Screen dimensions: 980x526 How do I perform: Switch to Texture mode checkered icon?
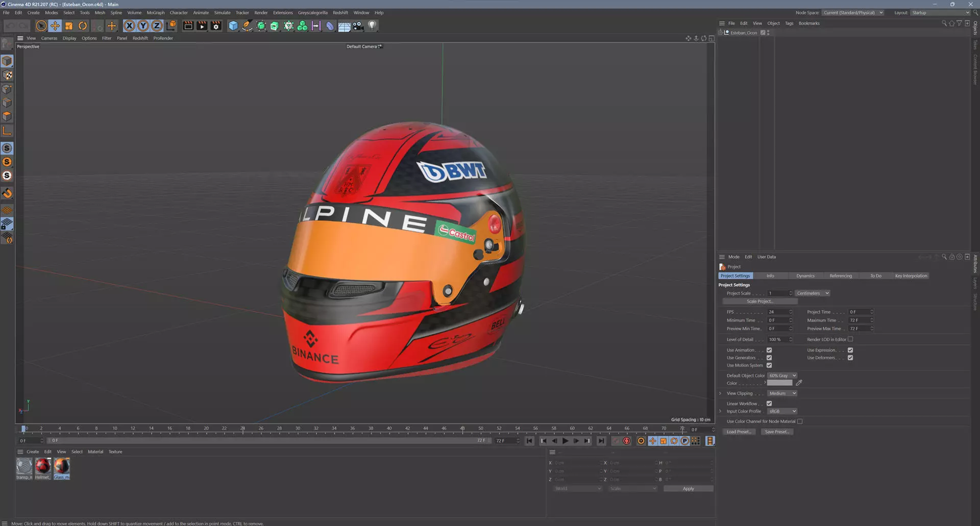click(7, 75)
